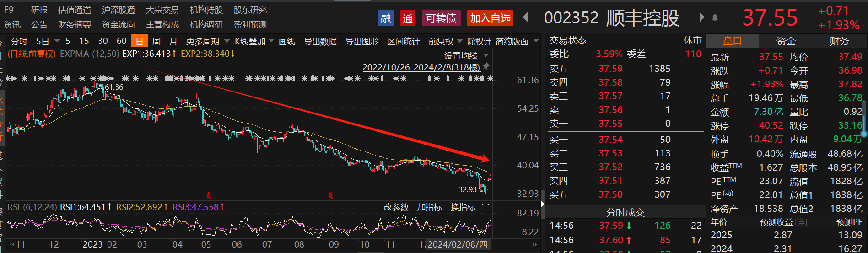
Task: Click the red S marker near month 09
Action: coord(330,196)
